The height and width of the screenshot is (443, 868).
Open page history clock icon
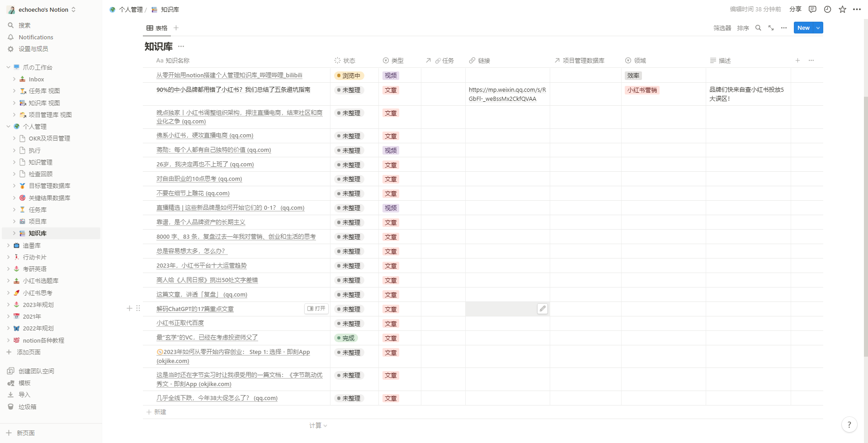(x=827, y=9)
